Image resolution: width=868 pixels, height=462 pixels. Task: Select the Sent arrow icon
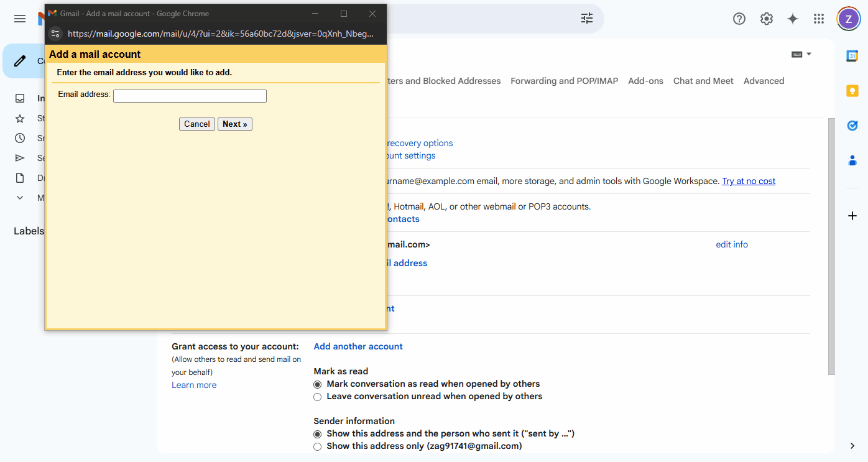(20, 158)
